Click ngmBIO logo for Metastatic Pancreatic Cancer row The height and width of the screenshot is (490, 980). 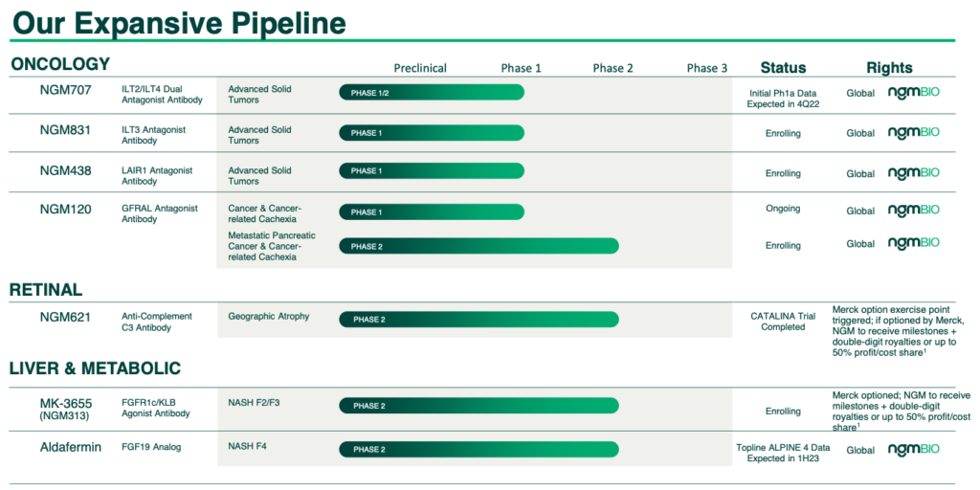tap(913, 244)
